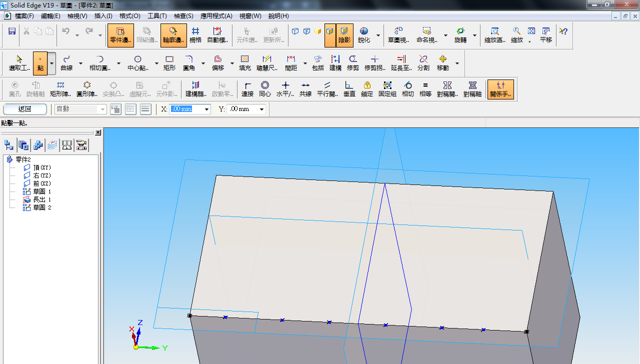The width and height of the screenshot is (640, 364).
Task: Select 草圖 2 in feature tree
Action: coord(37,207)
